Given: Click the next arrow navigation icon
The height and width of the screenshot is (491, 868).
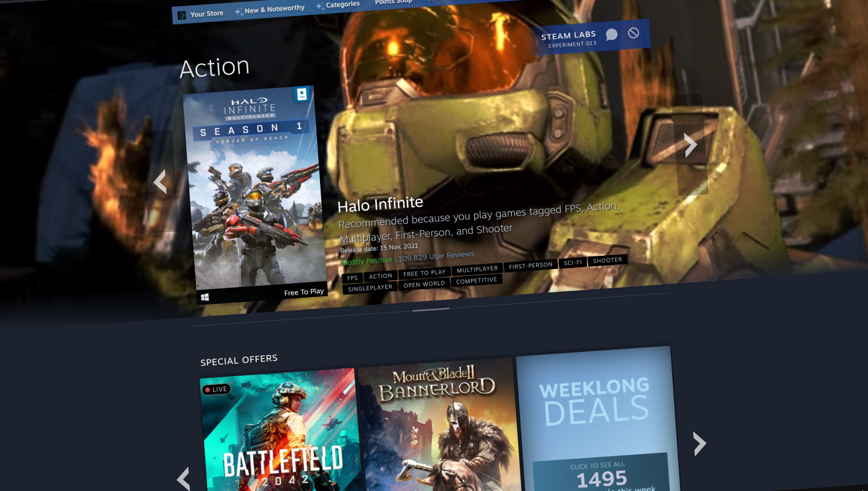Looking at the screenshot, I should click(689, 146).
